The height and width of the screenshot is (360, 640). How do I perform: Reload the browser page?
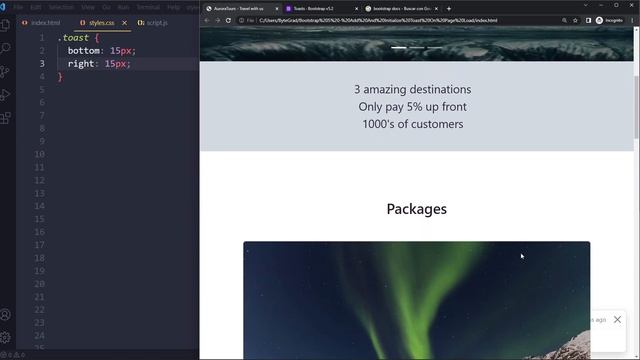[229, 20]
